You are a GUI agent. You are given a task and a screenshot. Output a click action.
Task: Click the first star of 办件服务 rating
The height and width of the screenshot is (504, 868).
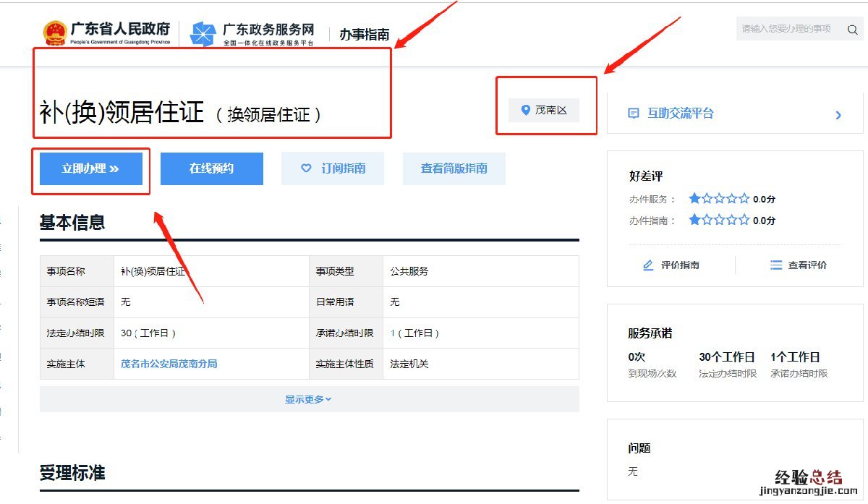tap(694, 198)
